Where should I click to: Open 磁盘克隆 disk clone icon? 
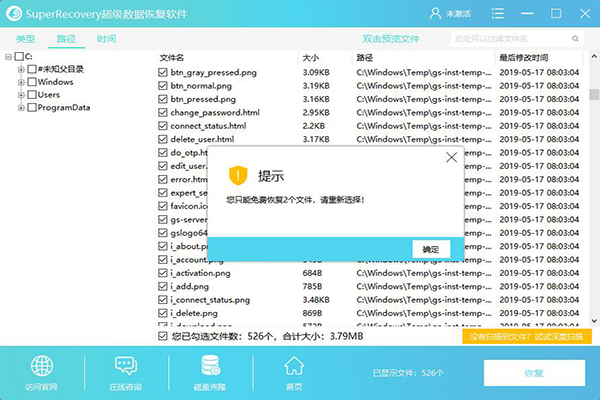210,365
